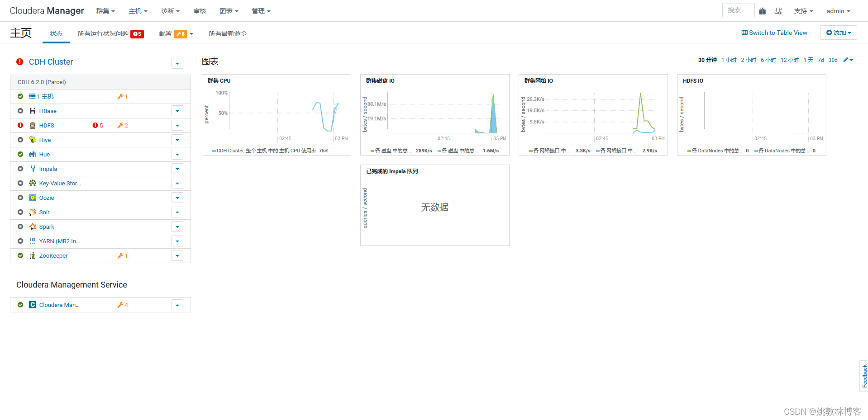Select the 7d time range
Screen dimensions: 868x420
pos(820,60)
